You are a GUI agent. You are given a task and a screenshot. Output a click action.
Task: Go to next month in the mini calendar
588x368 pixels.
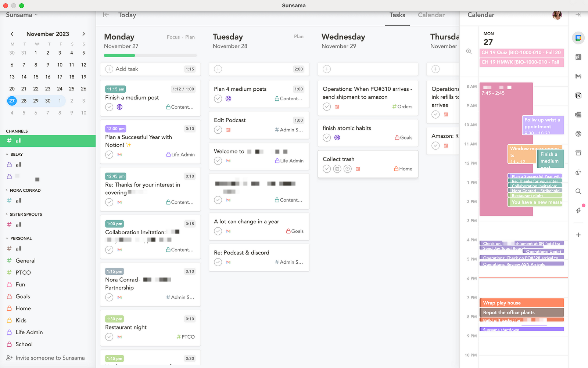pos(83,33)
